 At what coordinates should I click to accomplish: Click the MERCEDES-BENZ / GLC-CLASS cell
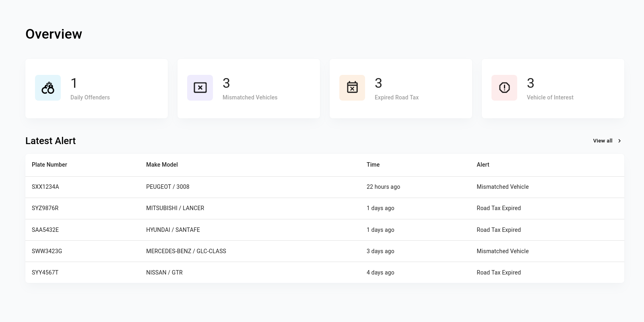186,251
